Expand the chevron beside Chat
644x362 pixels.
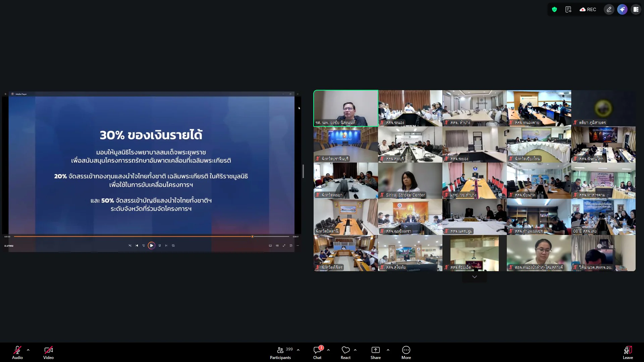coord(328,350)
